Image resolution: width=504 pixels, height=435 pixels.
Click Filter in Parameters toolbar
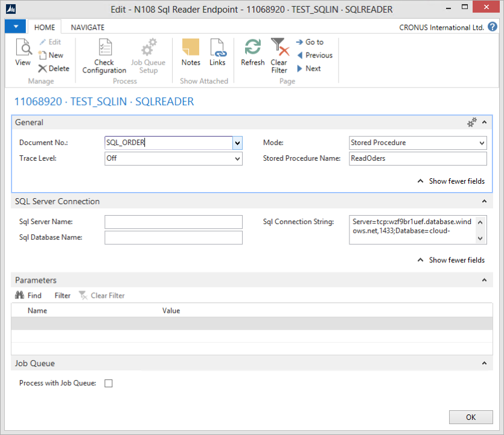(62, 295)
